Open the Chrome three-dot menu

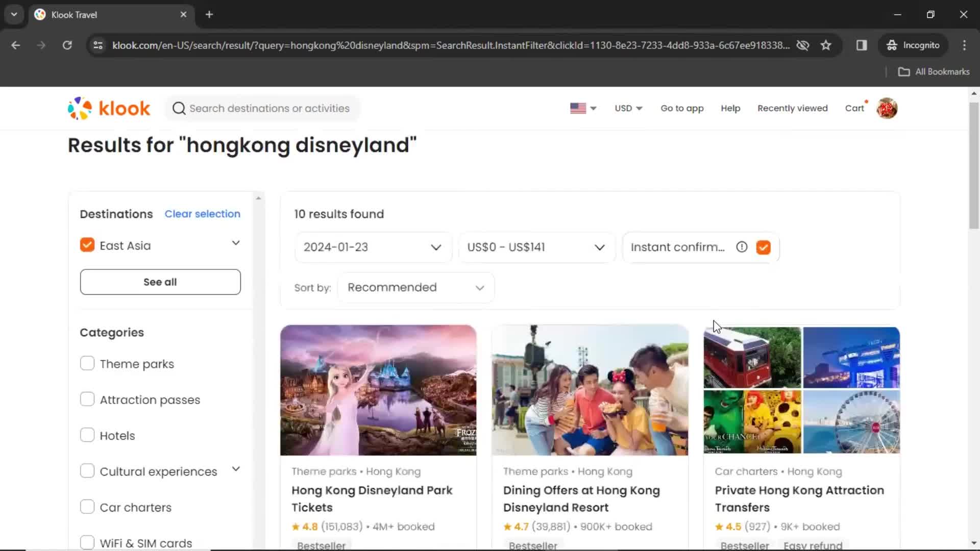(x=964, y=45)
